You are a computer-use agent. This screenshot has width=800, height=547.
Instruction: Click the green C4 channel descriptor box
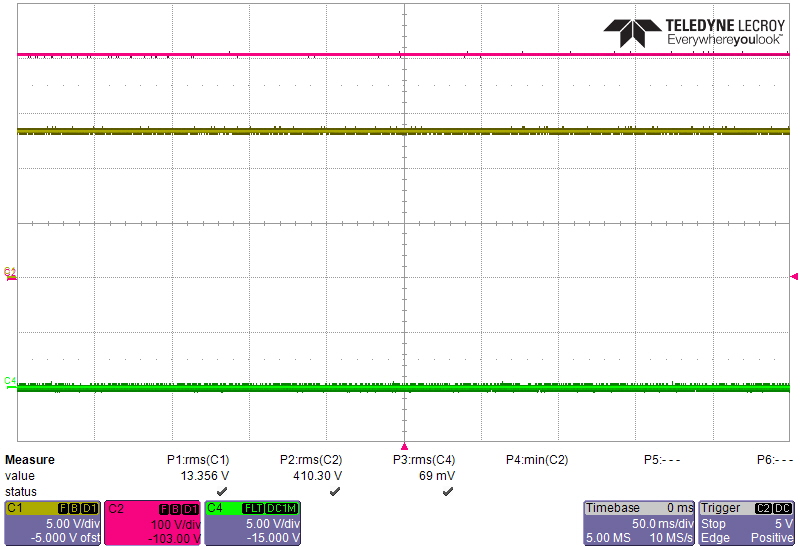(251, 523)
